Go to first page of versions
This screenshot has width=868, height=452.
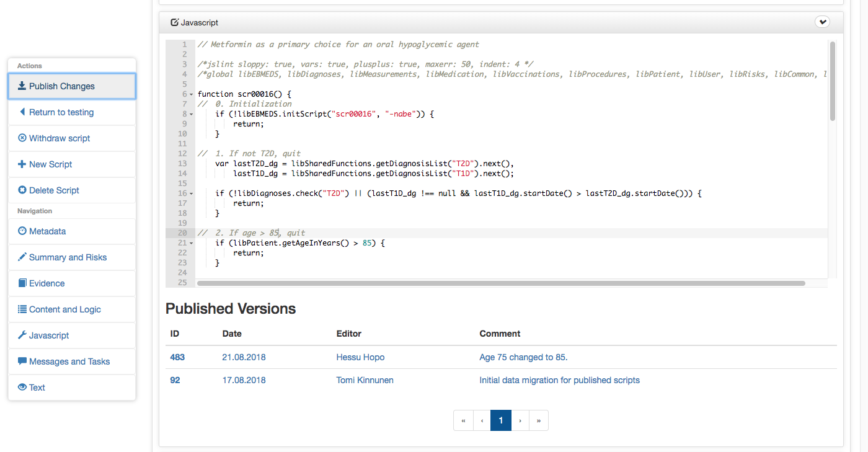pyautogui.click(x=463, y=420)
